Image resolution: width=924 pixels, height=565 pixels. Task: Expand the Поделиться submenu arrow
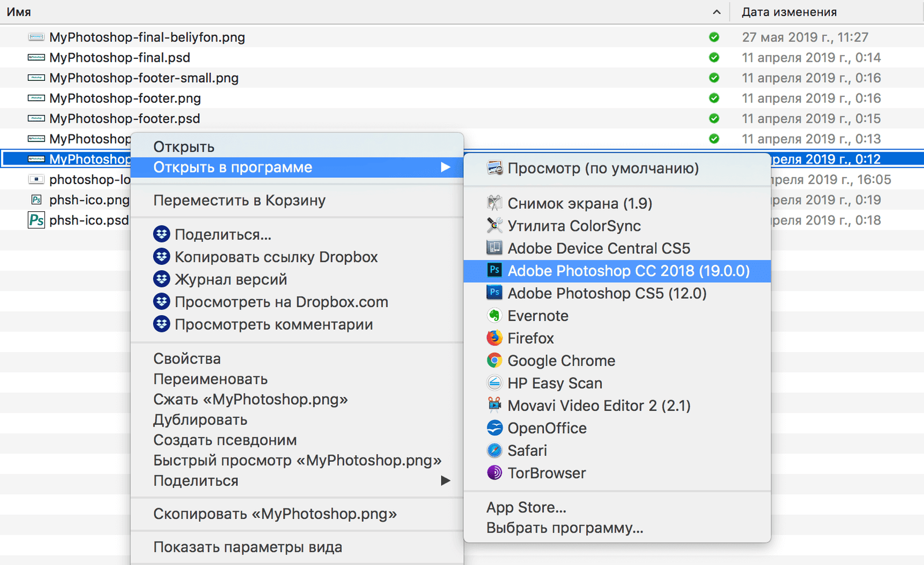tap(445, 481)
